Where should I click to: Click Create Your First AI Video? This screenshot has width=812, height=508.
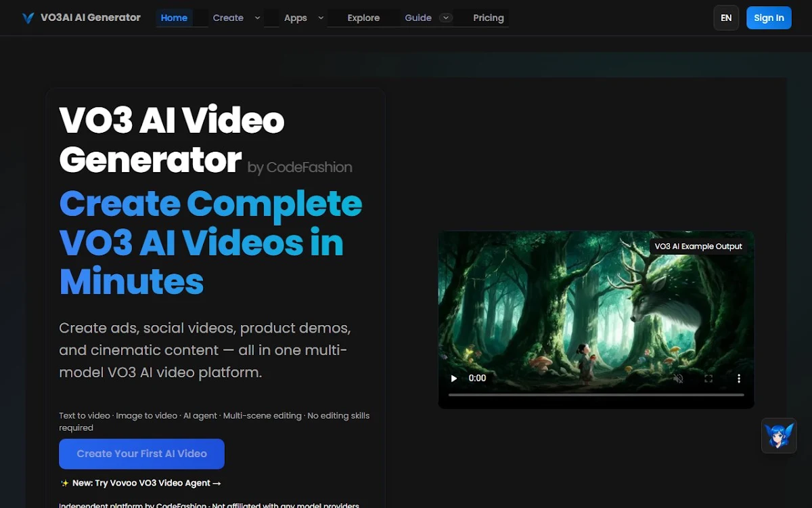pyautogui.click(x=141, y=454)
